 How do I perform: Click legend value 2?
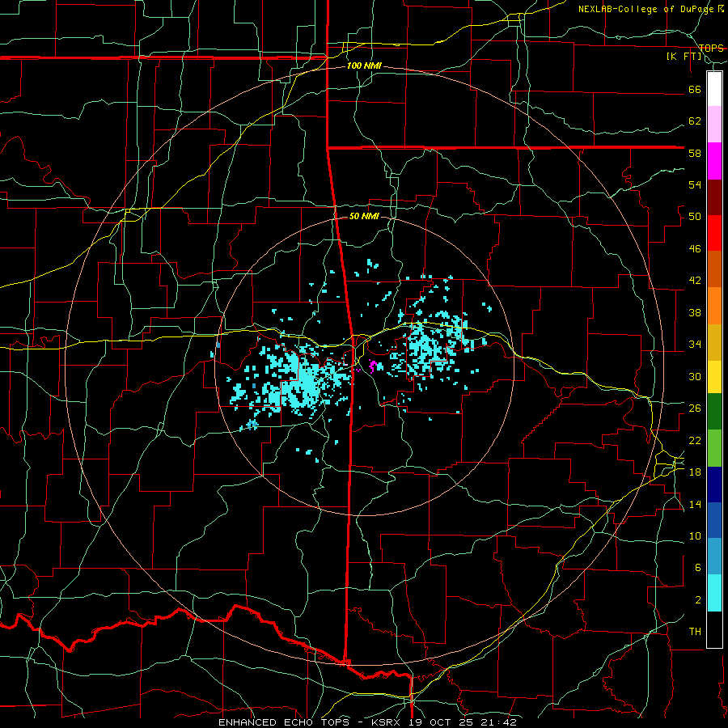pyautogui.click(x=697, y=600)
